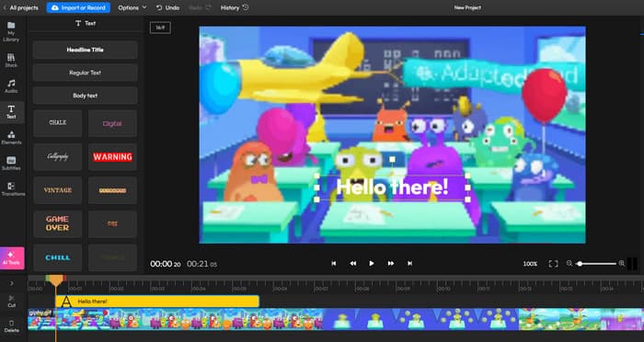Click the Cut scissors tool

pyautogui.click(x=11, y=301)
